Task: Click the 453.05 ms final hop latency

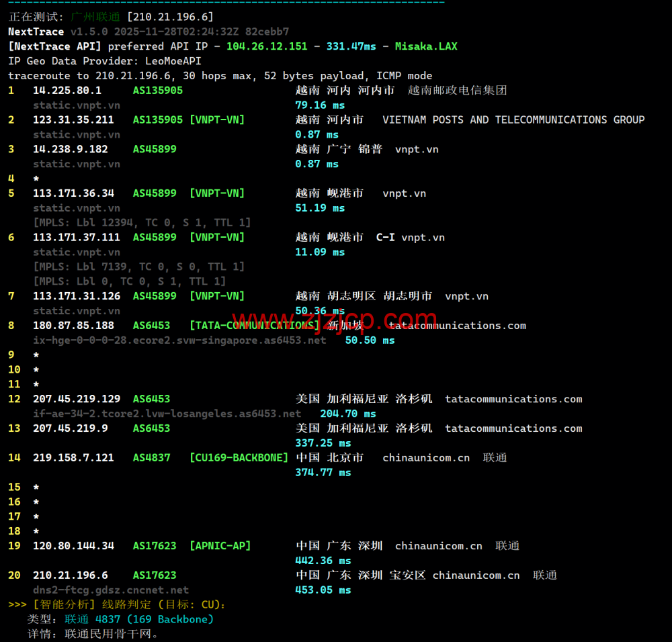Action: pyautogui.click(x=323, y=590)
